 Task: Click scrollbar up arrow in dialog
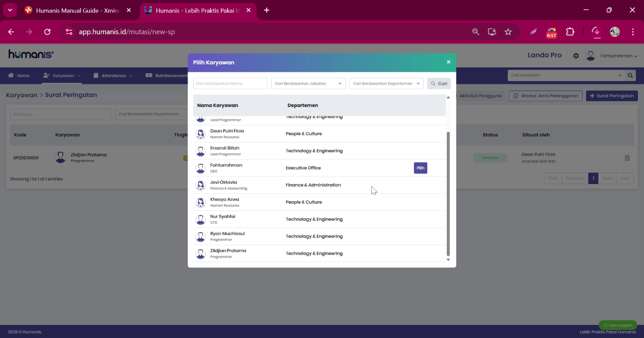[x=448, y=98]
